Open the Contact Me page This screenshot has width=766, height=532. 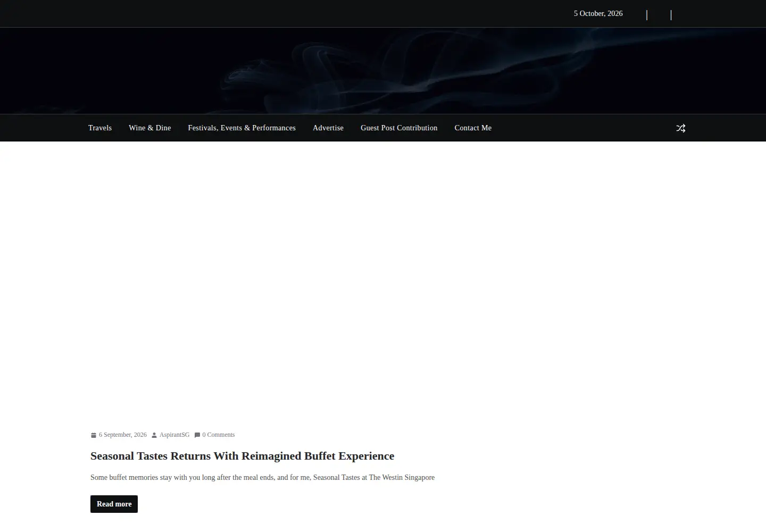(473, 128)
